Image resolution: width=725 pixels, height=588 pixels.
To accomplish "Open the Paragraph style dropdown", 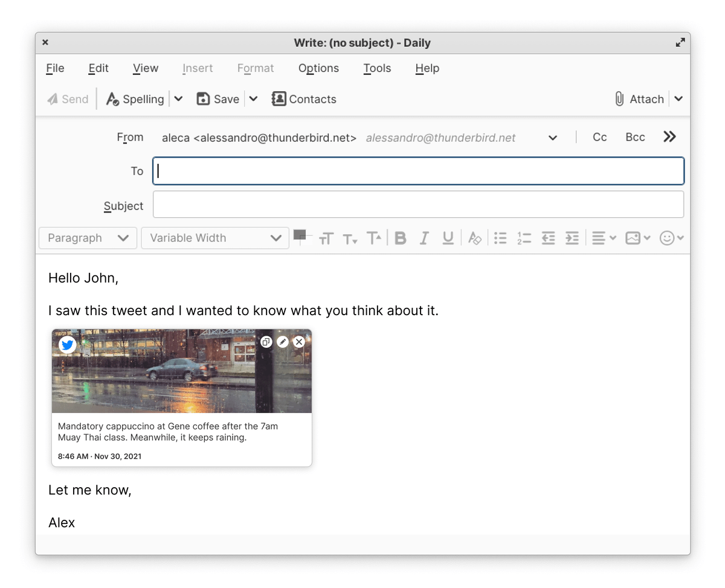I will [88, 238].
